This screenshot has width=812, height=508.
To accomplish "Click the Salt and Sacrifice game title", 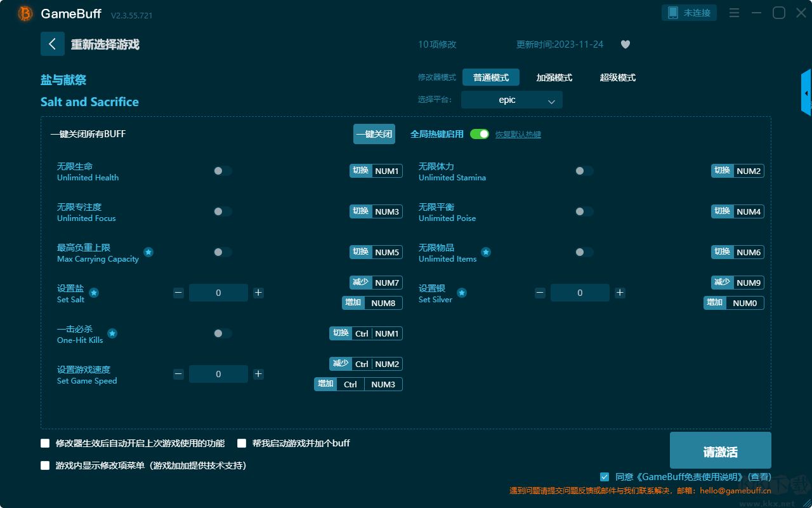I will (x=89, y=102).
